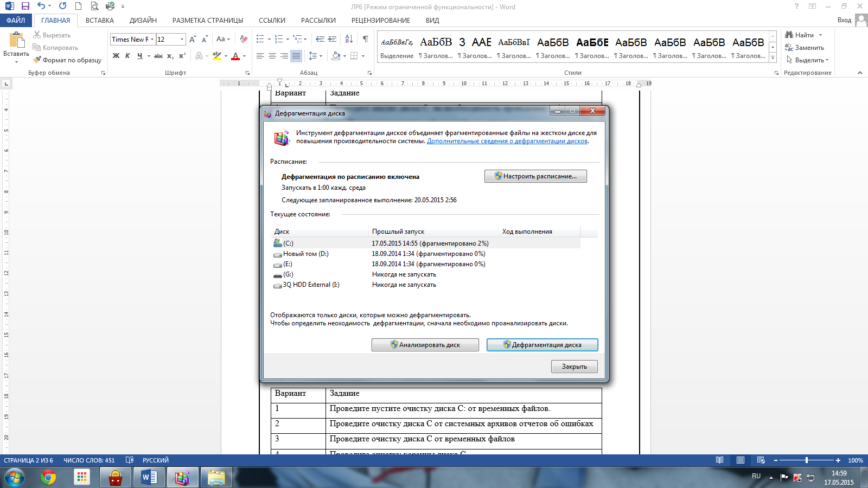This screenshot has height=488, width=868.
Task: Click zoom in plus button
Action: [838, 460]
